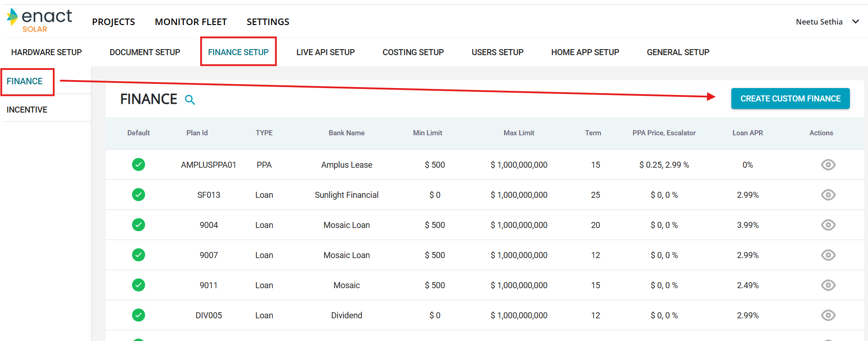Viewport: 868px width, 341px height.
Task: Click eye icon for DIV005 Dividend row
Action: pyautogui.click(x=828, y=316)
